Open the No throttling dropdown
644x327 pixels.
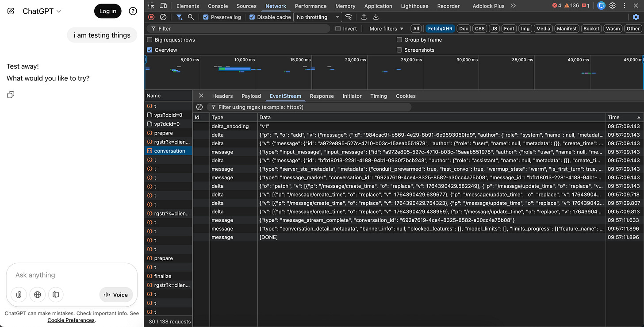click(318, 17)
